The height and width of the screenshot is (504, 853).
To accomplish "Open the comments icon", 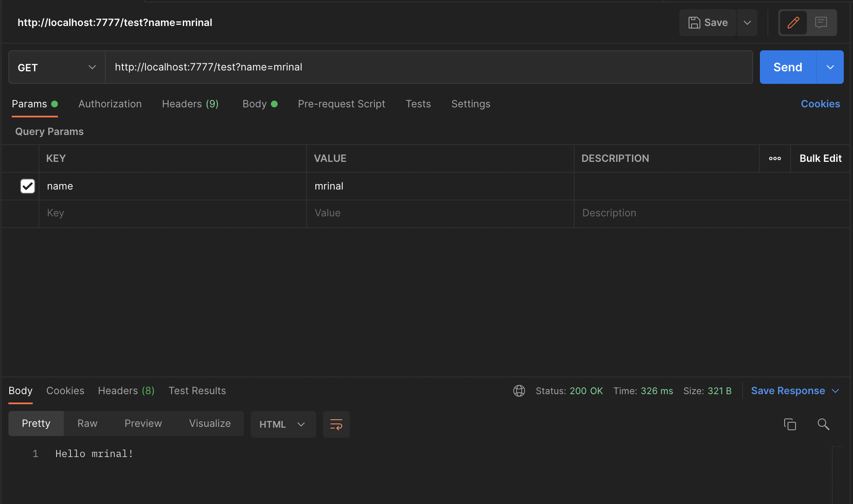I will click(x=821, y=23).
